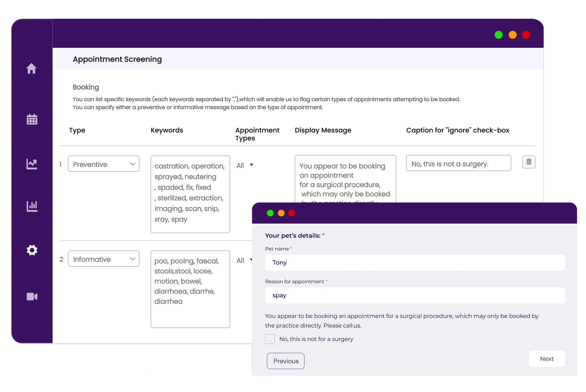Open the Type dropdown showing Preventive
Screen dimensions: 586x392
coord(103,164)
